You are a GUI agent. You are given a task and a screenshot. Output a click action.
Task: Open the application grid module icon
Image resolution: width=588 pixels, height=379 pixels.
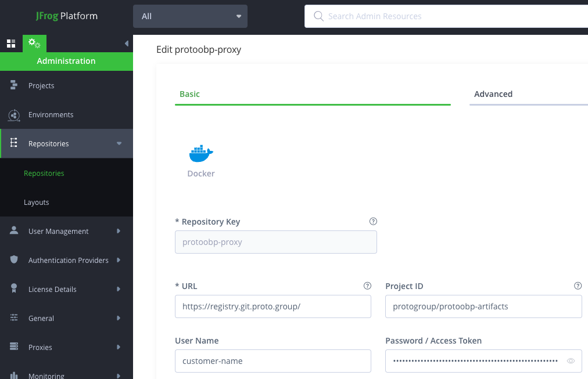tap(11, 44)
